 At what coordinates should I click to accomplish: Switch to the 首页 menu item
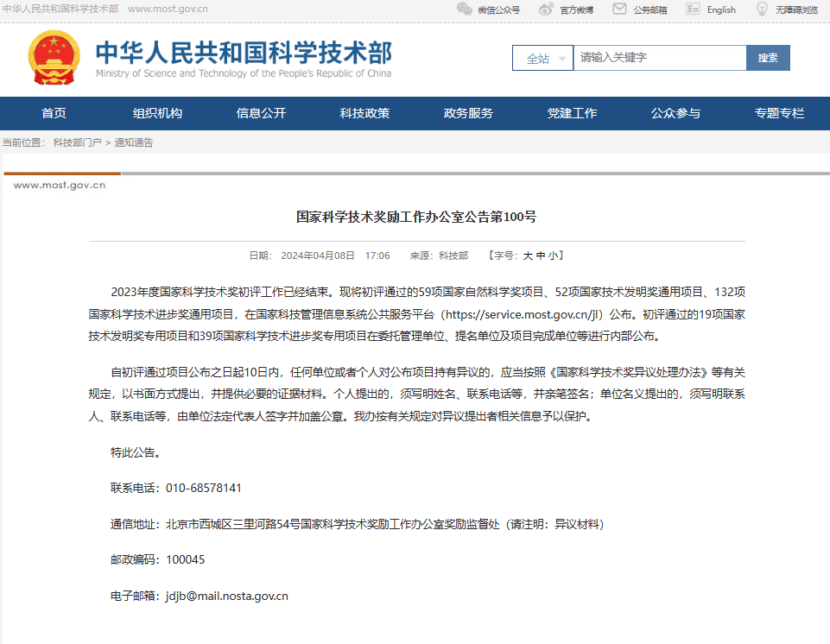(x=54, y=113)
